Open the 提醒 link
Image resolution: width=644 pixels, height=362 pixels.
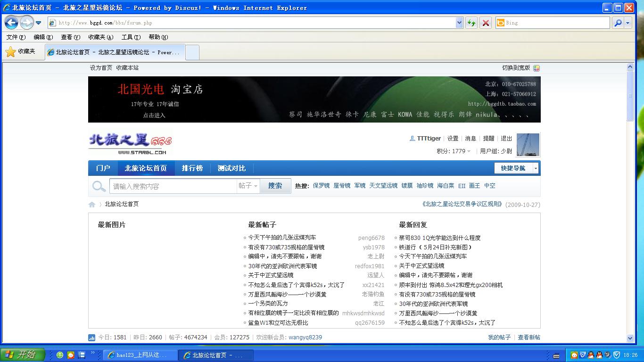tap(489, 139)
